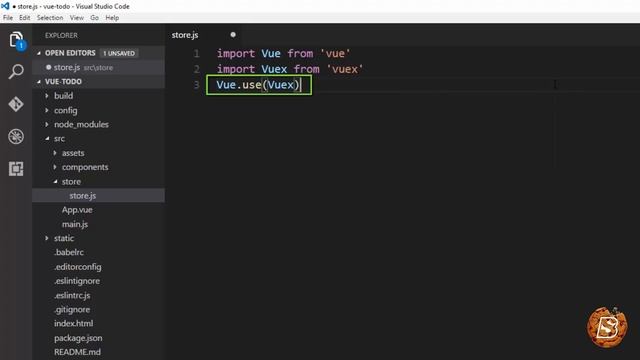Image resolution: width=640 pixels, height=360 pixels.
Task: Open the Edit menu
Action: (24, 18)
